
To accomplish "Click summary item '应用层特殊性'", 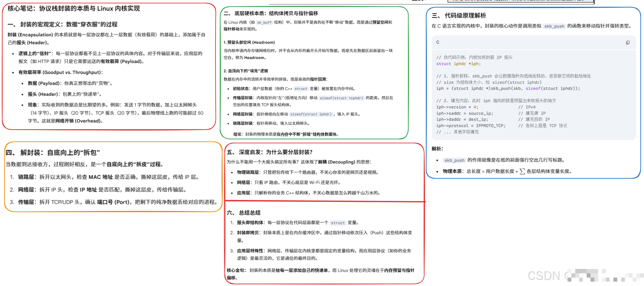I will pos(250,251).
